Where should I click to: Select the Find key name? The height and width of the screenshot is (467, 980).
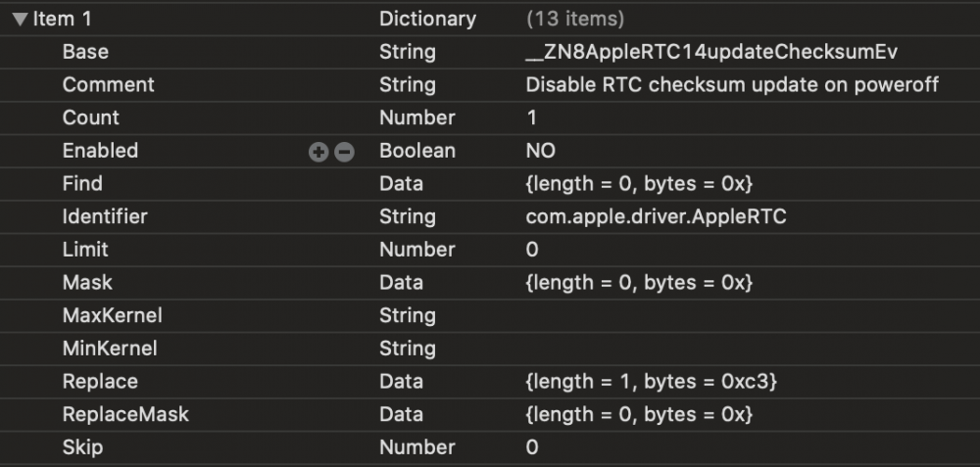pyautogui.click(x=82, y=183)
